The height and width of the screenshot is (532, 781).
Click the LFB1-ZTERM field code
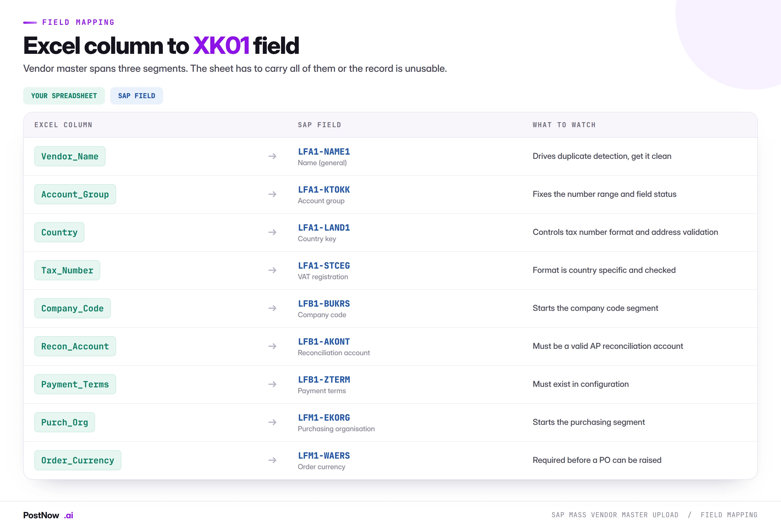coord(324,379)
